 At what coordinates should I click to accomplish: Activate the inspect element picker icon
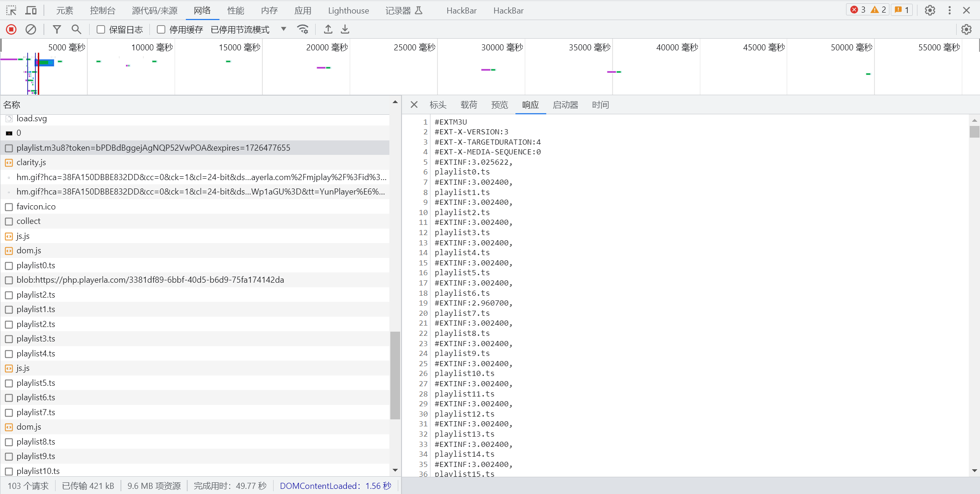tap(11, 10)
